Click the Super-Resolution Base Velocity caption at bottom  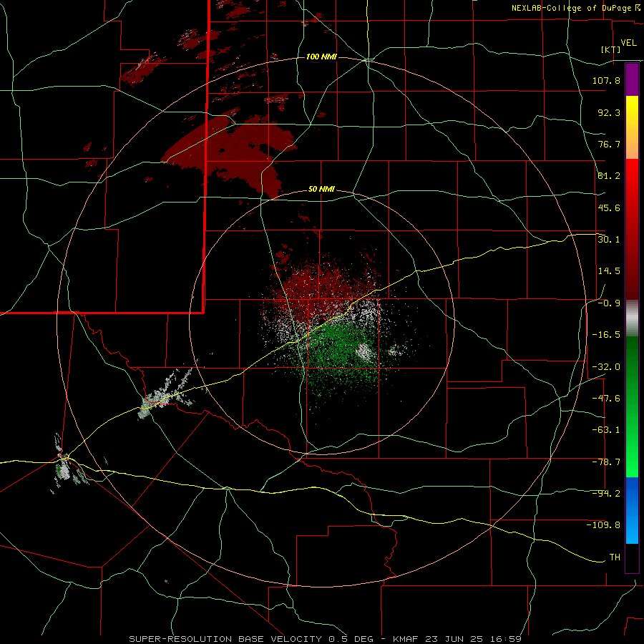[326, 639]
